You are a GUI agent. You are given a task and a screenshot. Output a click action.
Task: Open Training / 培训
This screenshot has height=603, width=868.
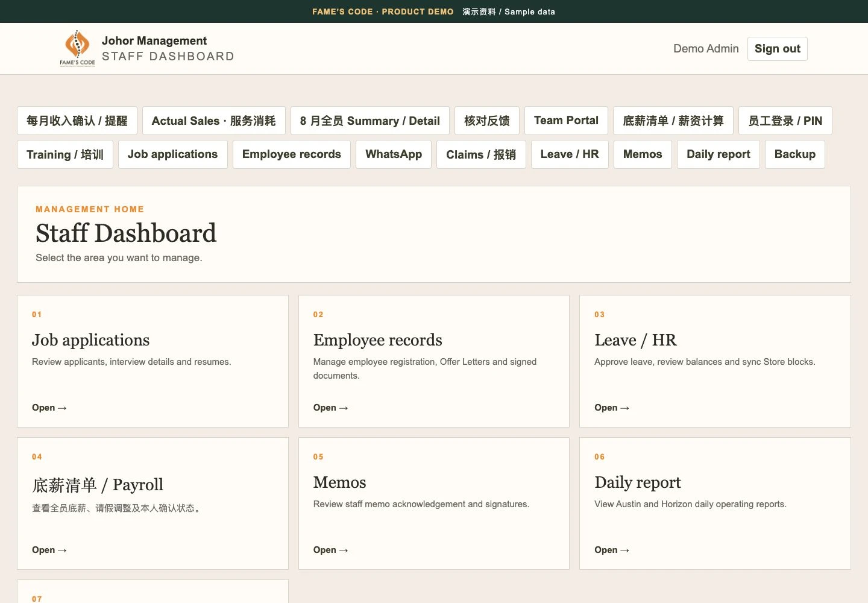tap(65, 154)
